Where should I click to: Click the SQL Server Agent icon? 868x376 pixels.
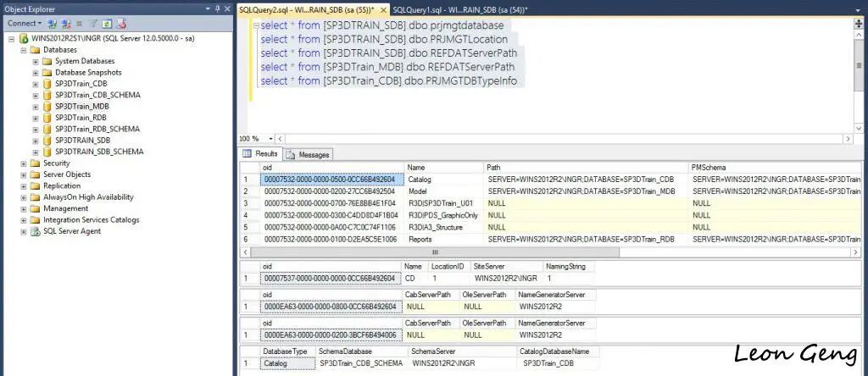(36, 231)
